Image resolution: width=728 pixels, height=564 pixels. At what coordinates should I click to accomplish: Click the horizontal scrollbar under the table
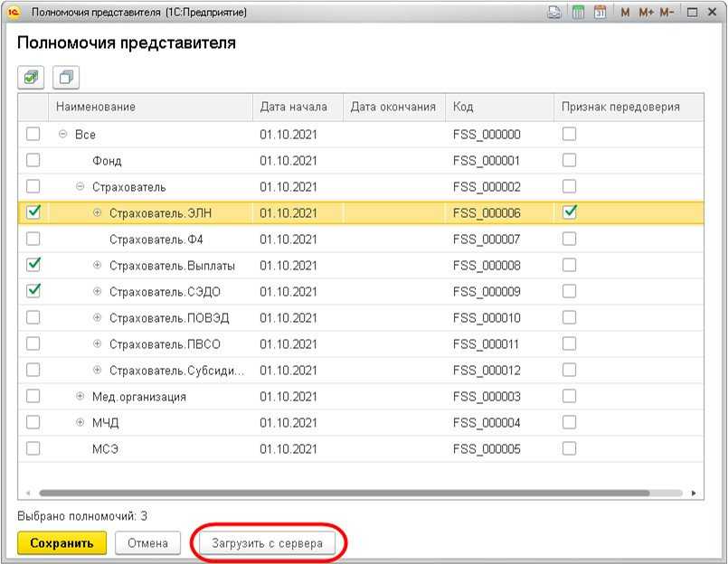pyautogui.click(x=344, y=493)
